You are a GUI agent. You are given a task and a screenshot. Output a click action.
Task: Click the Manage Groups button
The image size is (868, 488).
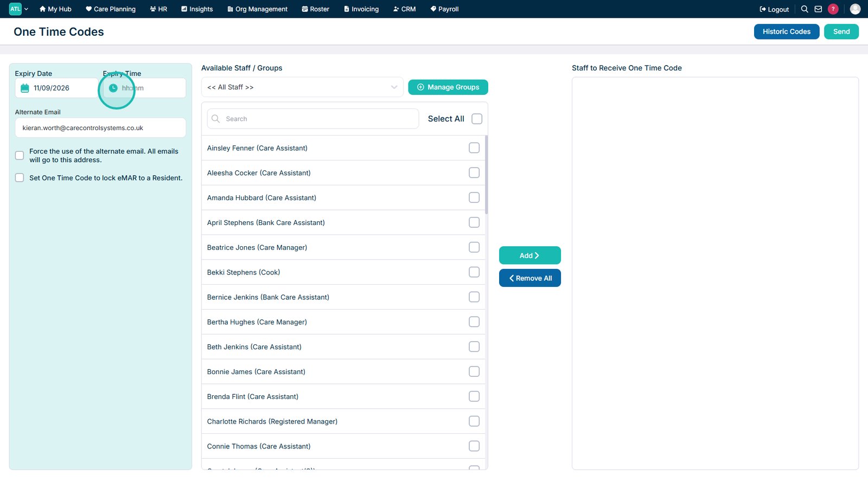coord(448,87)
